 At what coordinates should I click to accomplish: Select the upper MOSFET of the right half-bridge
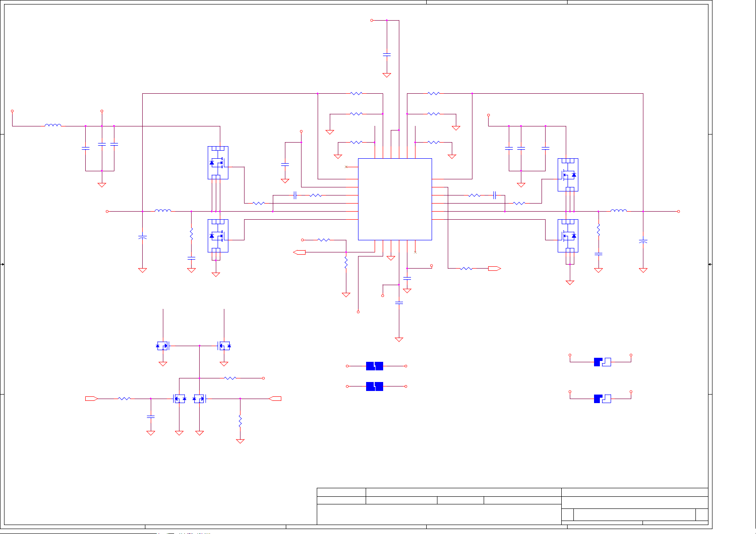coord(568,175)
